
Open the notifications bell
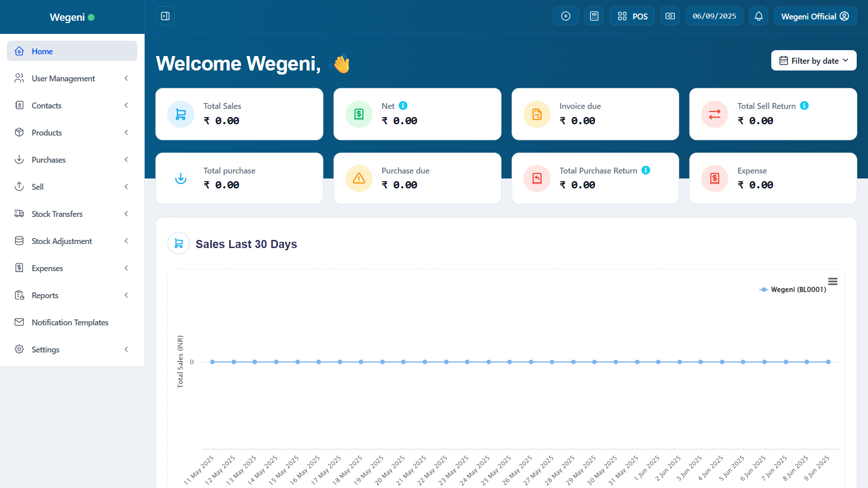tap(759, 16)
